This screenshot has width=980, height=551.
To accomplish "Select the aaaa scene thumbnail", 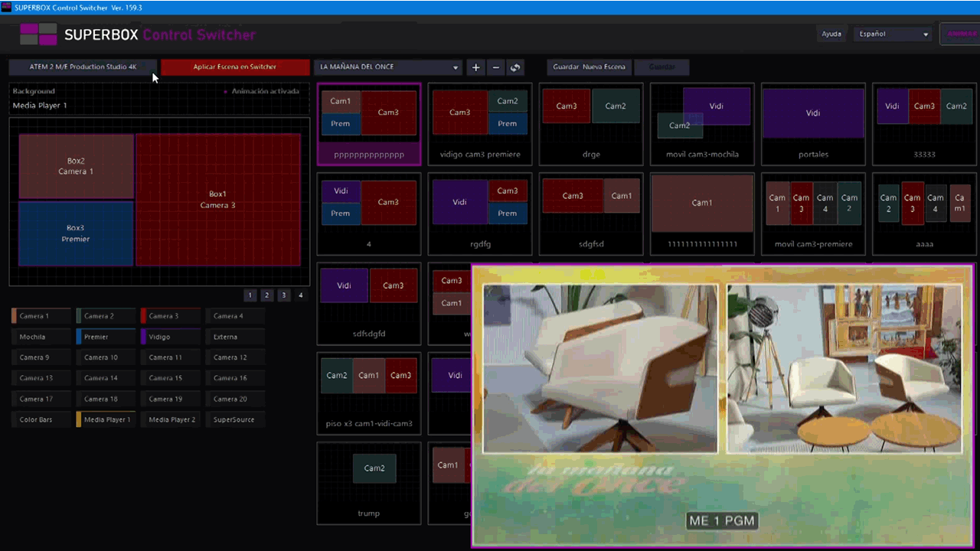I will [x=924, y=214].
